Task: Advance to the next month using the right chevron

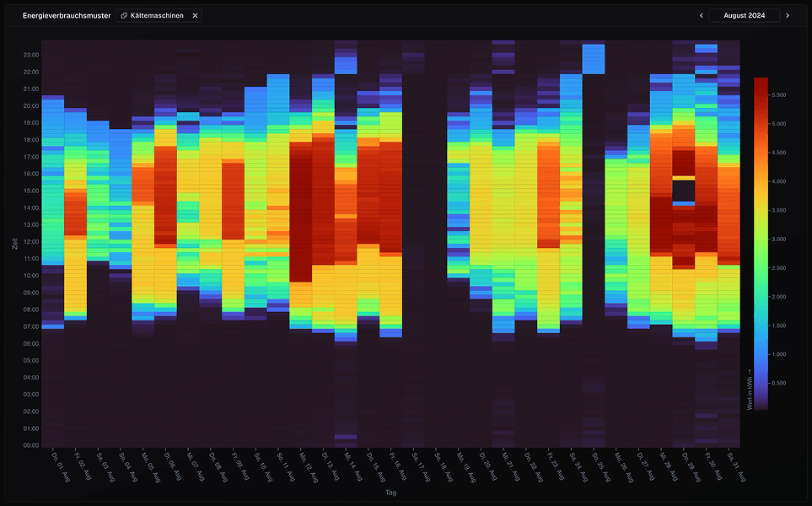Action: (x=788, y=15)
